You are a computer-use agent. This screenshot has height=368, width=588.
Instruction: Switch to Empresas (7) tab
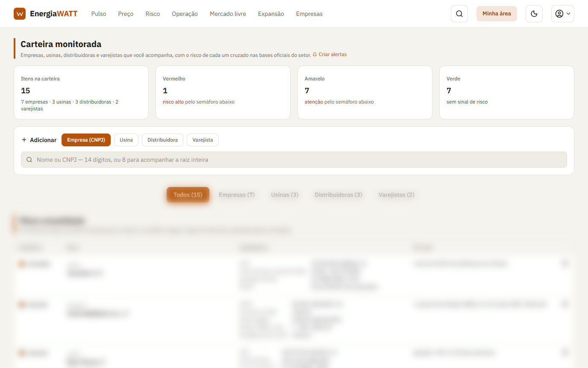point(237,195)
